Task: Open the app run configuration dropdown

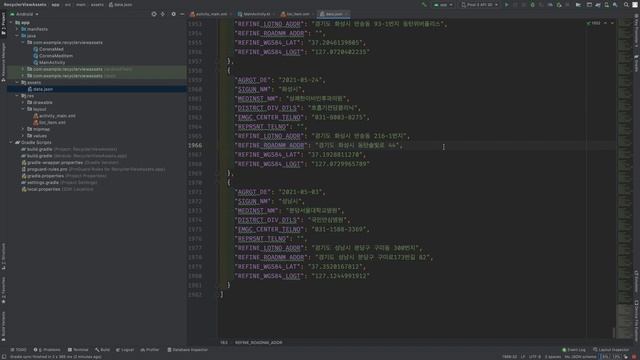Action: [x=443, y=5]
